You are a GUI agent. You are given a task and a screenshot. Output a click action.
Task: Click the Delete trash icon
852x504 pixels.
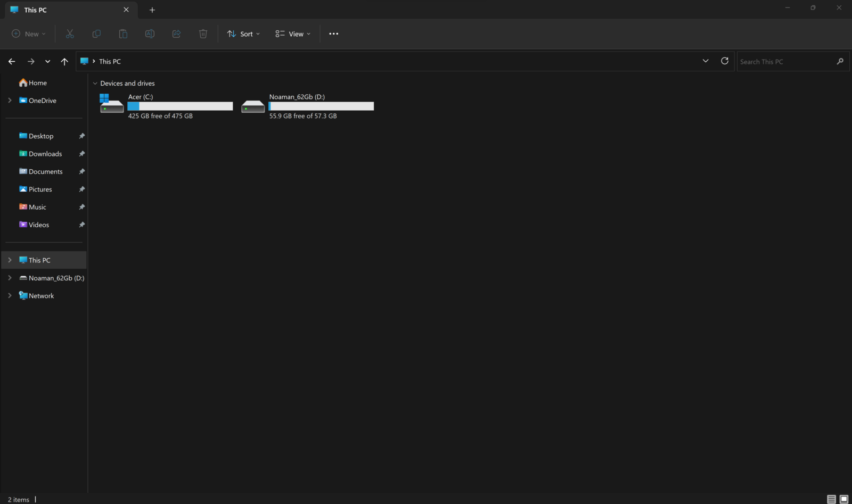coord(203,34)
